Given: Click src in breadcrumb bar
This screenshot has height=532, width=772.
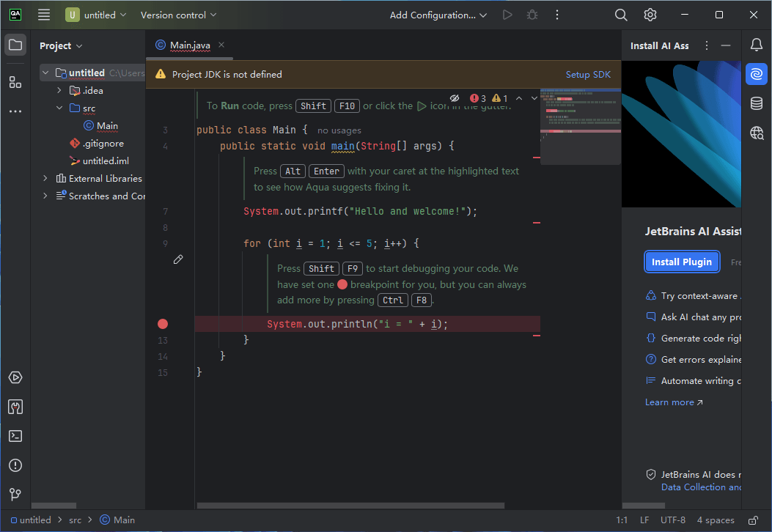Looking at the screenshot, I should tap(75, 520).
